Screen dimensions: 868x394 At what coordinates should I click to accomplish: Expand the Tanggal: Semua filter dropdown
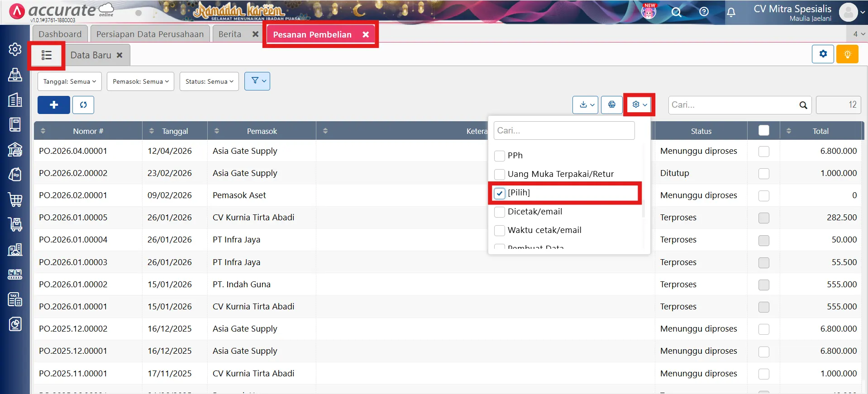point(69,81)
